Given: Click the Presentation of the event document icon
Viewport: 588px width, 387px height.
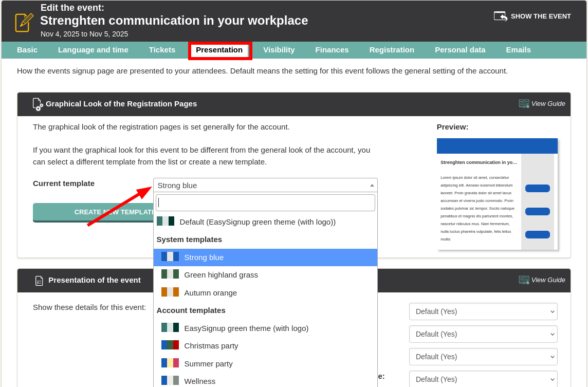Looking at the screenshot, I should (x=39, y=281).
